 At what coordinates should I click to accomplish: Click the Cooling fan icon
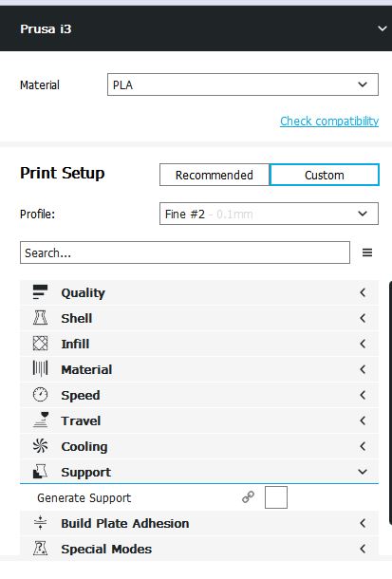[40, 446]
